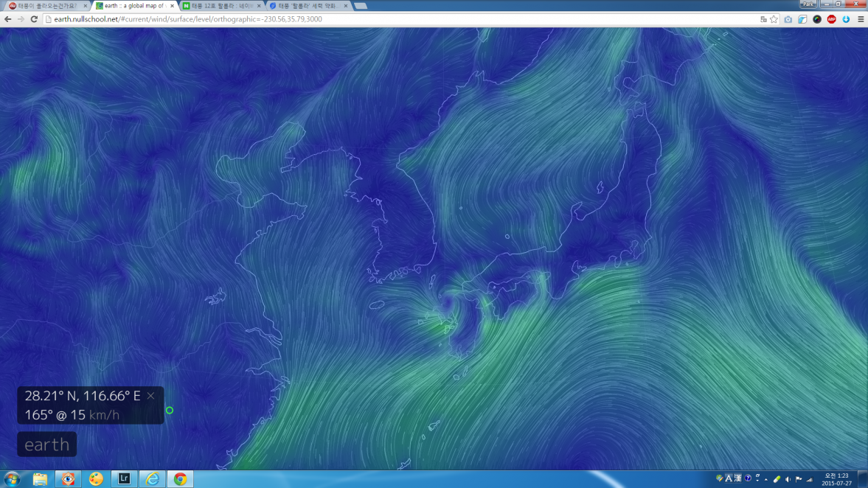Click the camera screenshot extension icon
Image resolution: width=868 pixels, height=488 pixels.
(x=788, y=19)
